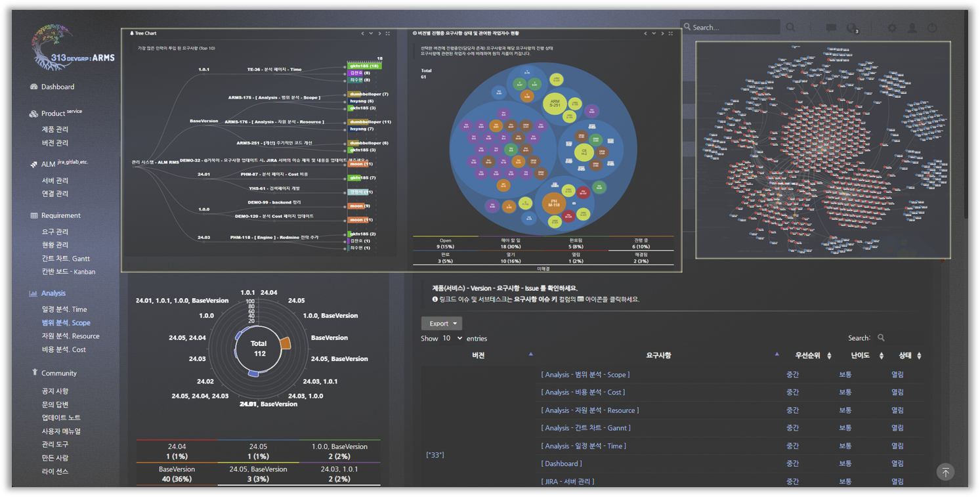Open the Show entries count dropdown
The height and width of the screenshot is (497, 980).
(452, 338)
